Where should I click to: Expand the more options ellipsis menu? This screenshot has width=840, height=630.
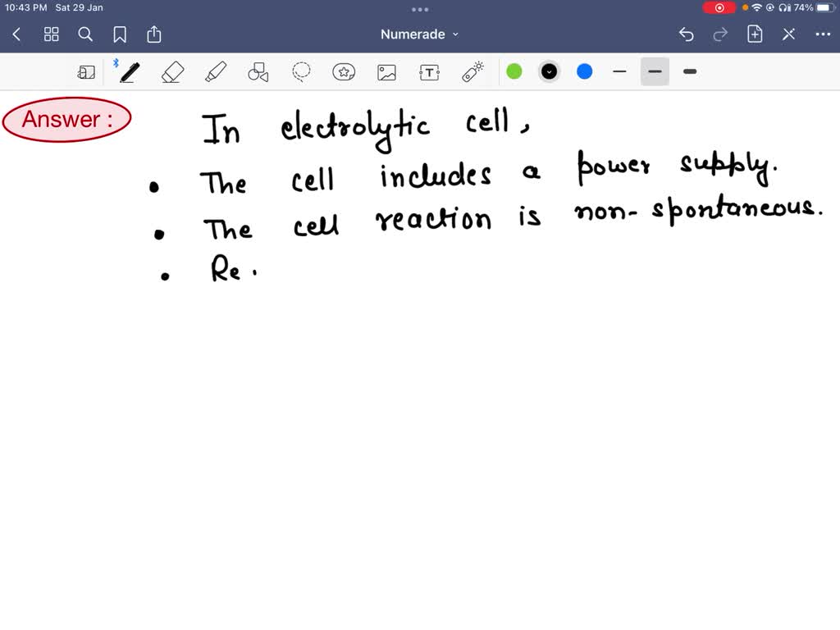coord(824,34)
